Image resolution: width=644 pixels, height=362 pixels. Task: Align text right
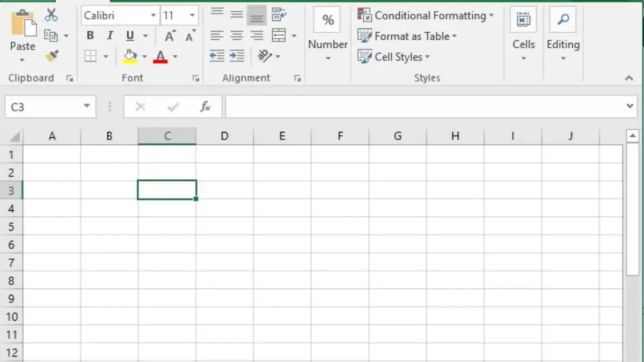[x=257, y=36]
